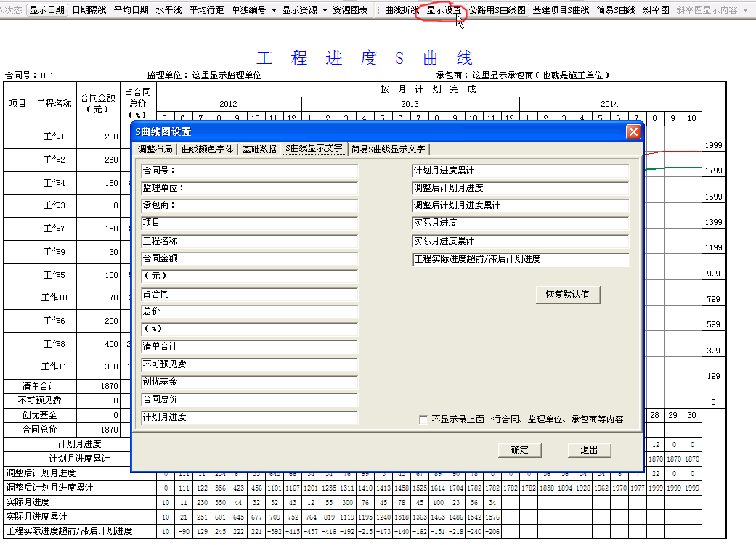Open the 单独编号 dropdown arrow
756x545 pixels.
tap(274, 10)
